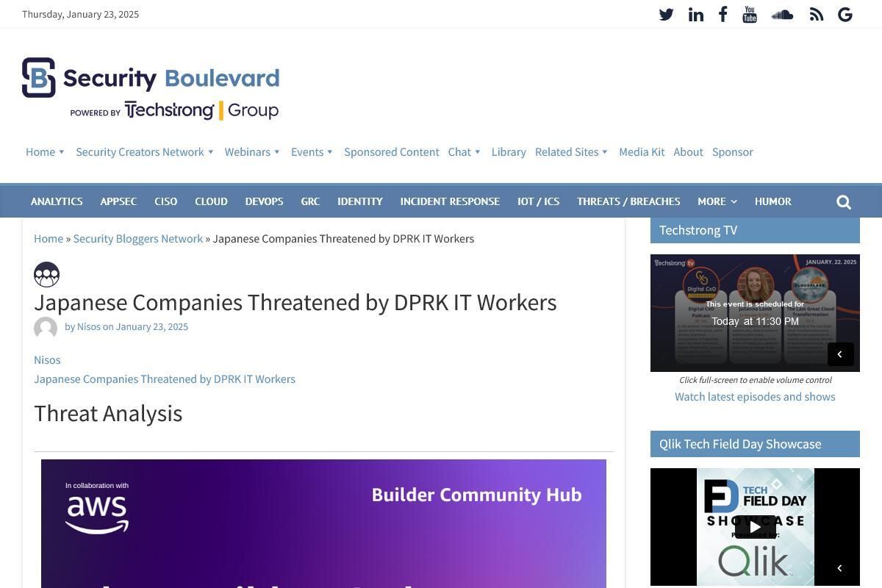The width and height of the screenshot is (882, 588).
Task: Open the Google News icon
Action: 845,15
